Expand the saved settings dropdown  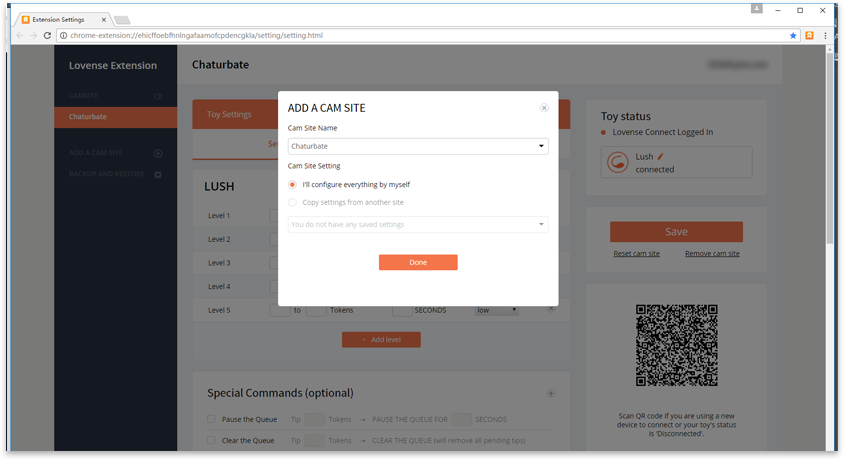418,225
